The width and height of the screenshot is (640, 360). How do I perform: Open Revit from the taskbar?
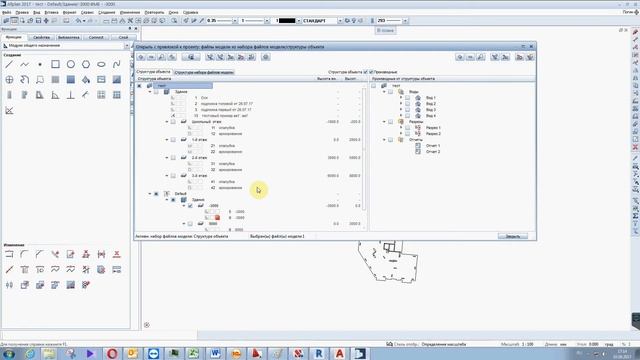tap(319, 353)
